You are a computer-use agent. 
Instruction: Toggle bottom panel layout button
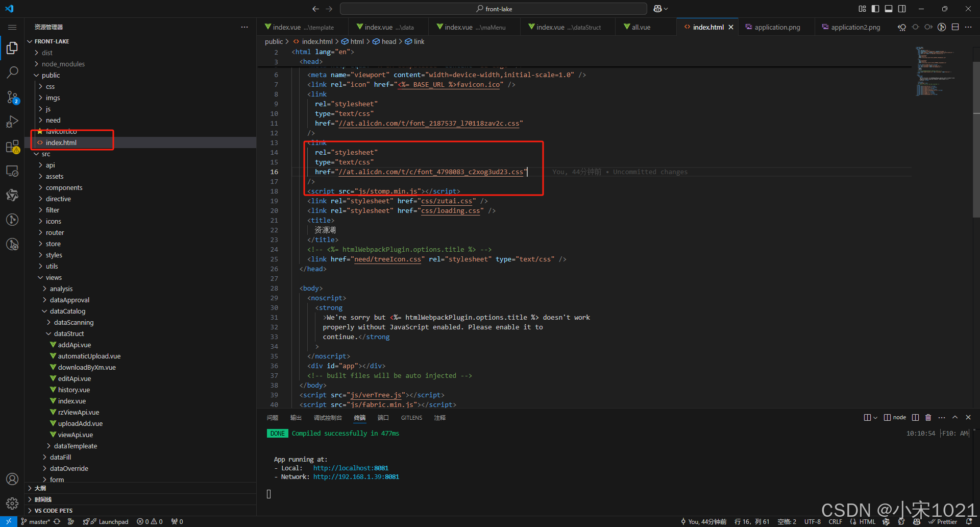pyautogui.click(x=889, y=9)
